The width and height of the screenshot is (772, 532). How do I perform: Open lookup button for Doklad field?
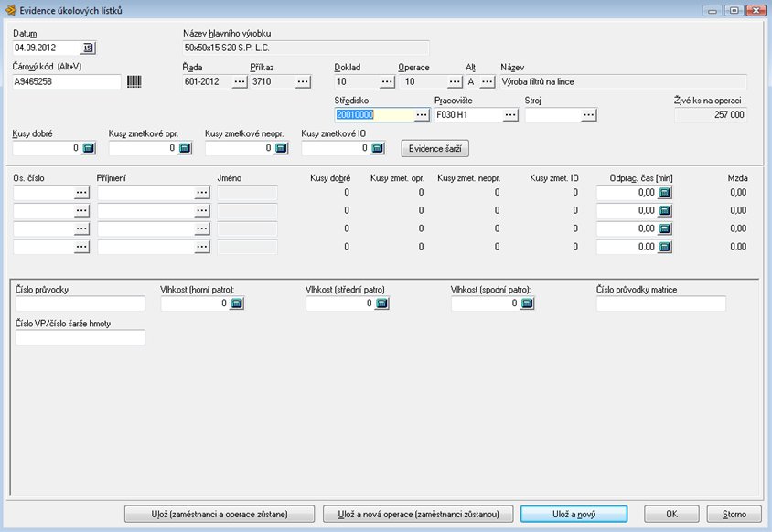tap(388, 81)
